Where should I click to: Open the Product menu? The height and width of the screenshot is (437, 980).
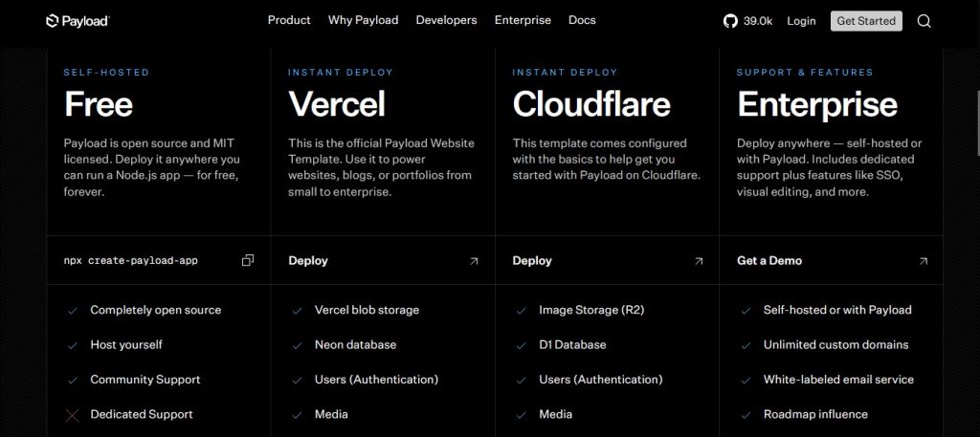tap(289, 20)
